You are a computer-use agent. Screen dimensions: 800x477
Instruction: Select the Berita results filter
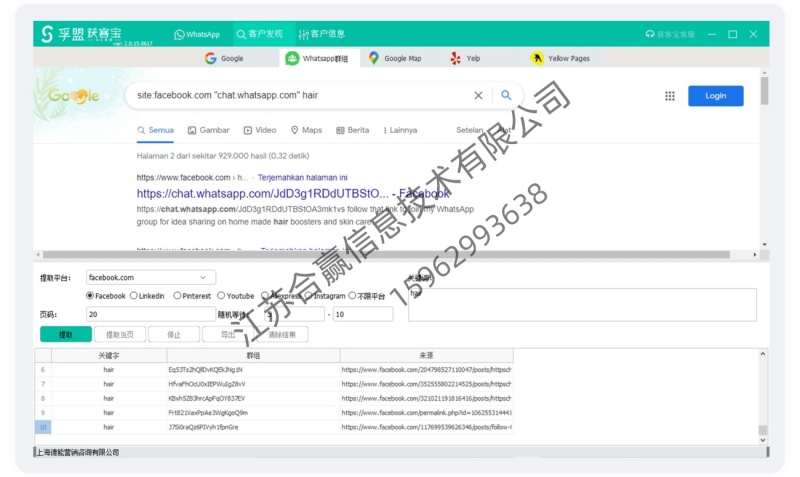coord(353,130)
